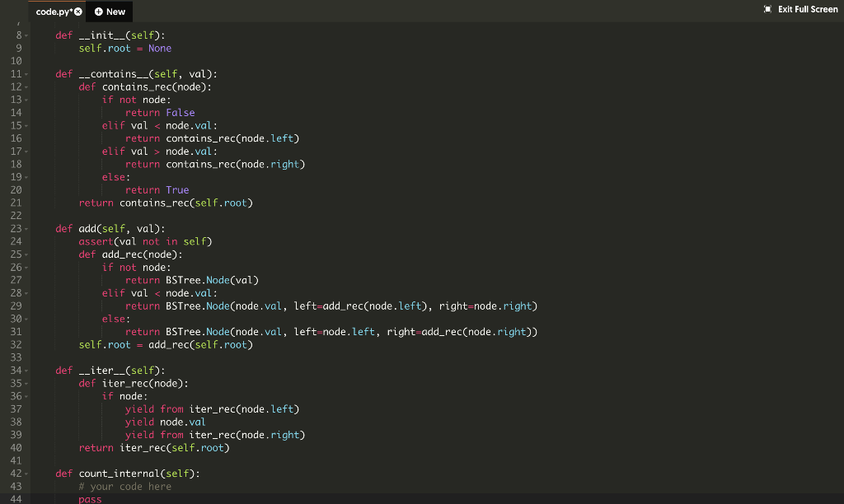
Task: Click the exit-fullscreen icon in the top right
Action: (x=766, y=9)
